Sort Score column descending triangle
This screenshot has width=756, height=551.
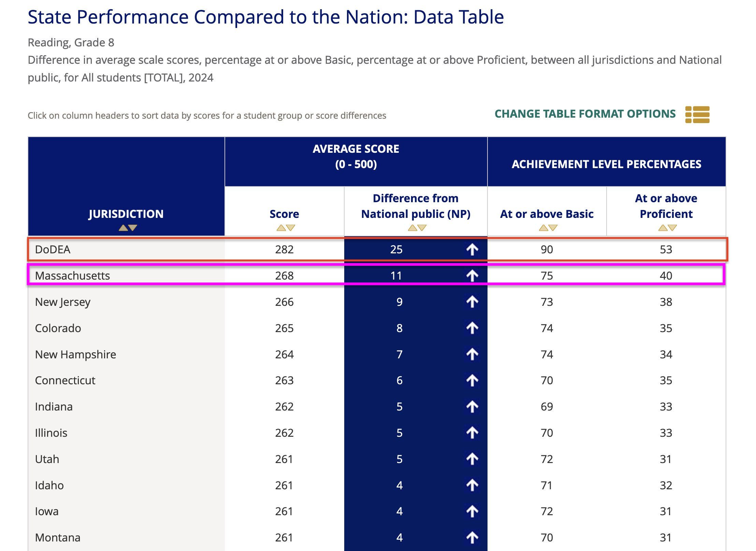(x=291, y=228)
